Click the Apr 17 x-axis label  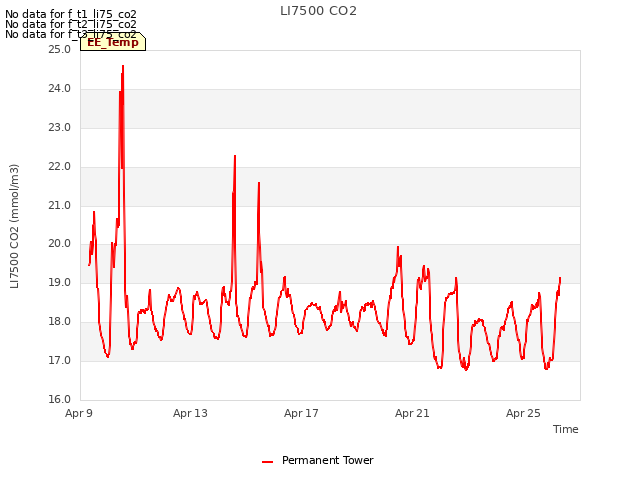point(301,413)
